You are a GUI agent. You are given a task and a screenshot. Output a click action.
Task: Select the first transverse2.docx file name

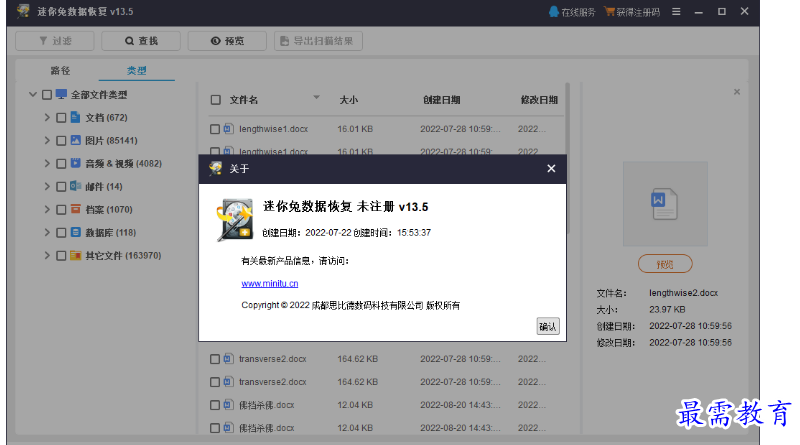coord(272,359)
